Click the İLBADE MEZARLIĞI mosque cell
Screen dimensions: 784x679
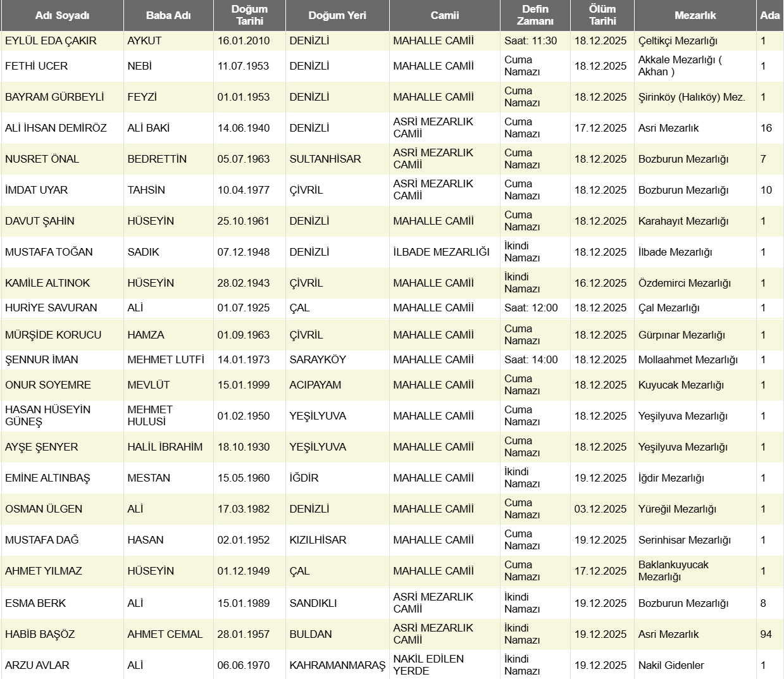click(441, 252)
